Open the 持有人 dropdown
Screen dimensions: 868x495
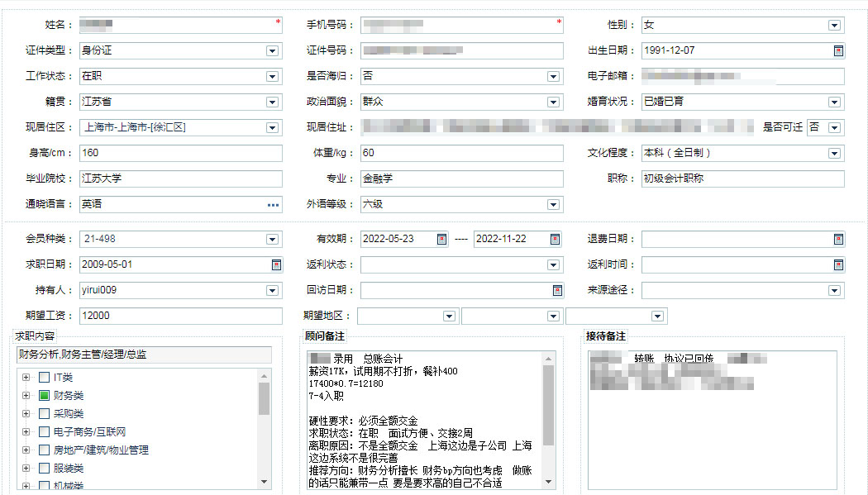[x=272, y=290]
